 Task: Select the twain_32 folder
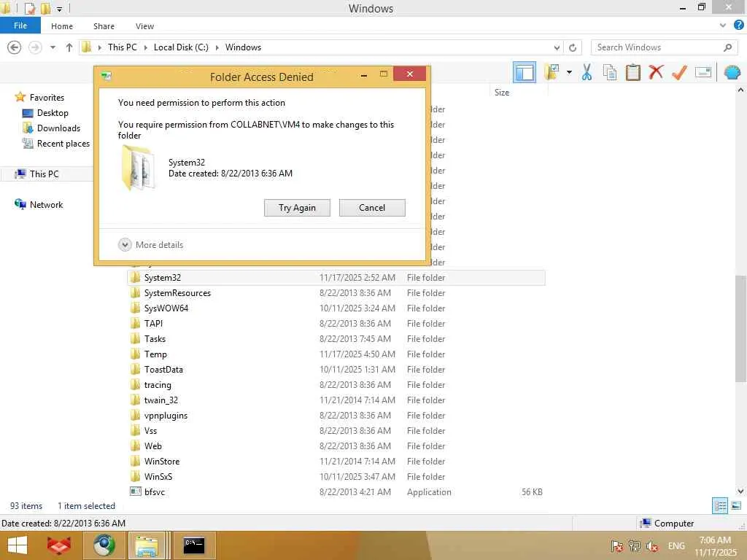click(x=161, y=400)
